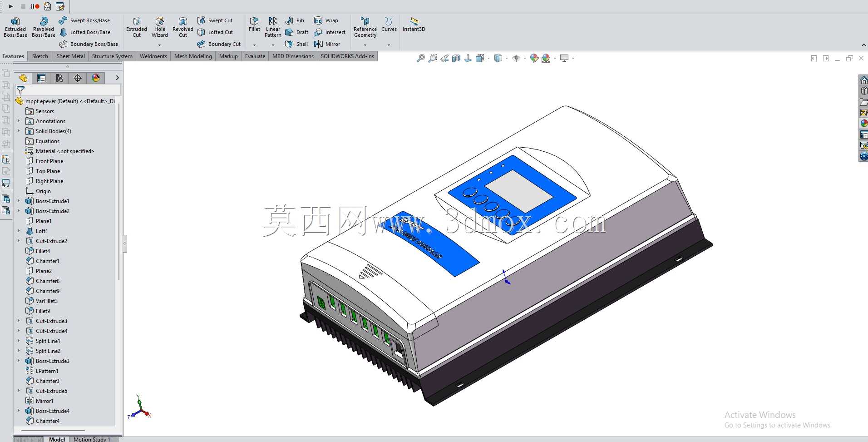868x442 pixels.
Task: Switch to the Evaluate tab
Action: [255, 56]
